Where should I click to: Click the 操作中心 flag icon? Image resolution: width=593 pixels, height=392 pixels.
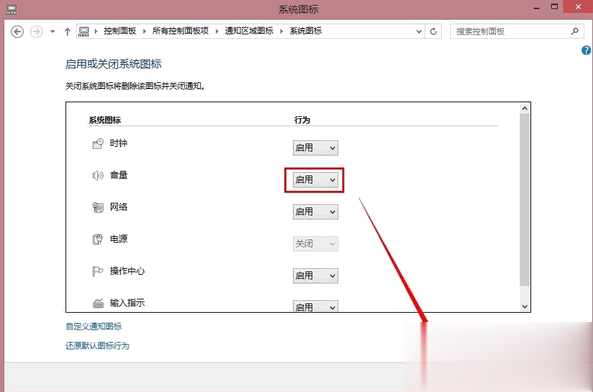(x=98, y=271)
